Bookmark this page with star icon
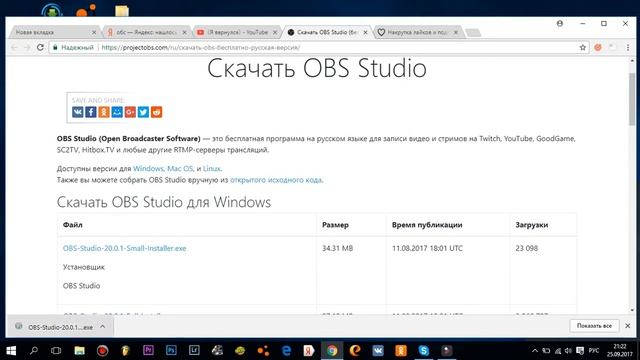The width and height of the screenshot is (640, 360). pyautogui.click(x=582, y=47)
